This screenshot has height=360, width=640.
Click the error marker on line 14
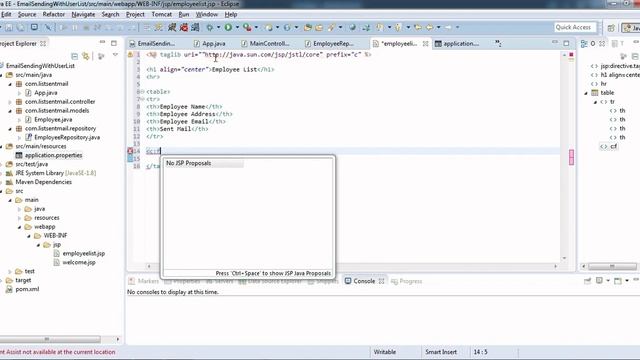130,151
